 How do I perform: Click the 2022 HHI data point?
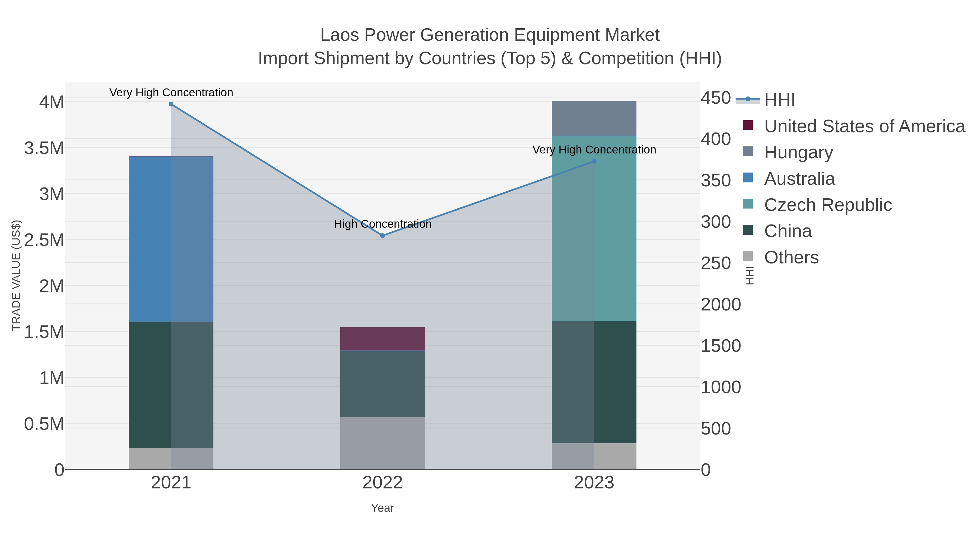(383, 236)
